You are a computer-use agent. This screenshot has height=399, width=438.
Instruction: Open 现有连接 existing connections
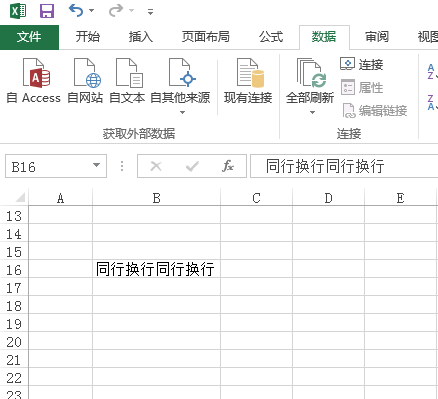(x=248, y=81)
